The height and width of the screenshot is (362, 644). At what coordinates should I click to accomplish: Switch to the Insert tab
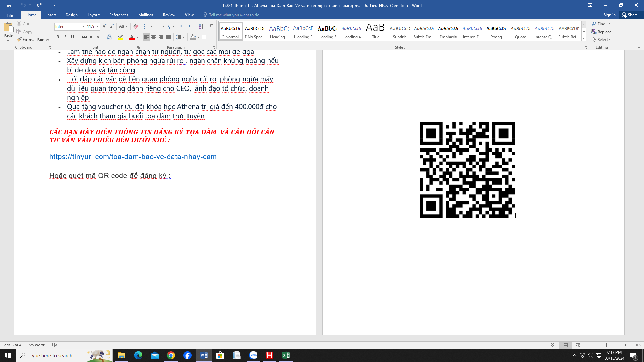tap(51, 15)
